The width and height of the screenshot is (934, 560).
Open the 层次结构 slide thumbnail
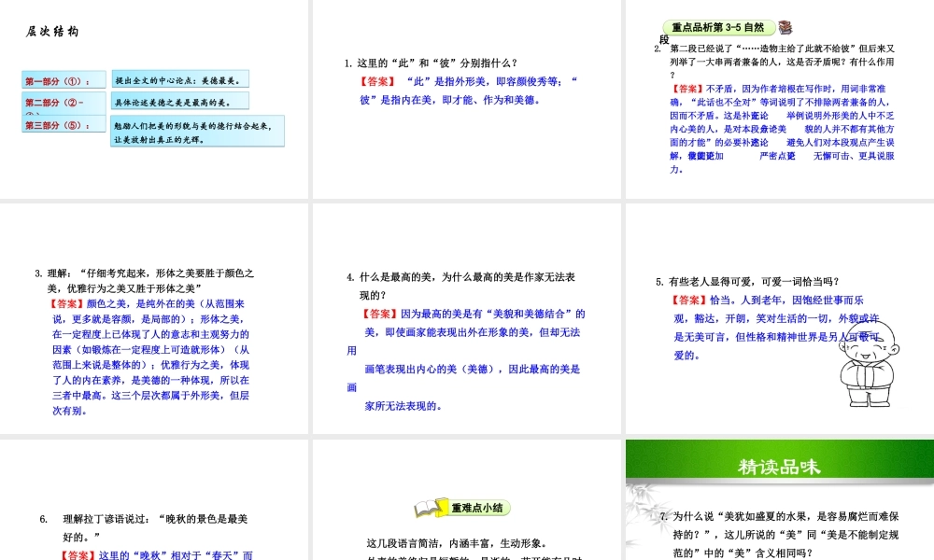coord(154,100)
